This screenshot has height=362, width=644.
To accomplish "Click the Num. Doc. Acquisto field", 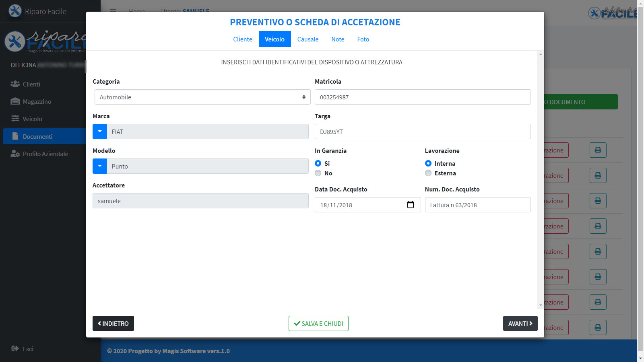I will click(478, 205).
